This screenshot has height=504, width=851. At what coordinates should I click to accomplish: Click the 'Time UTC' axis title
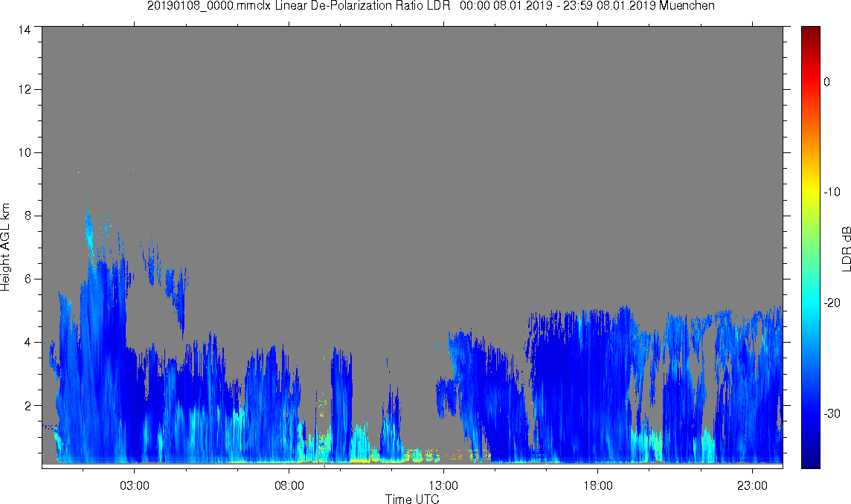point(412,499)
